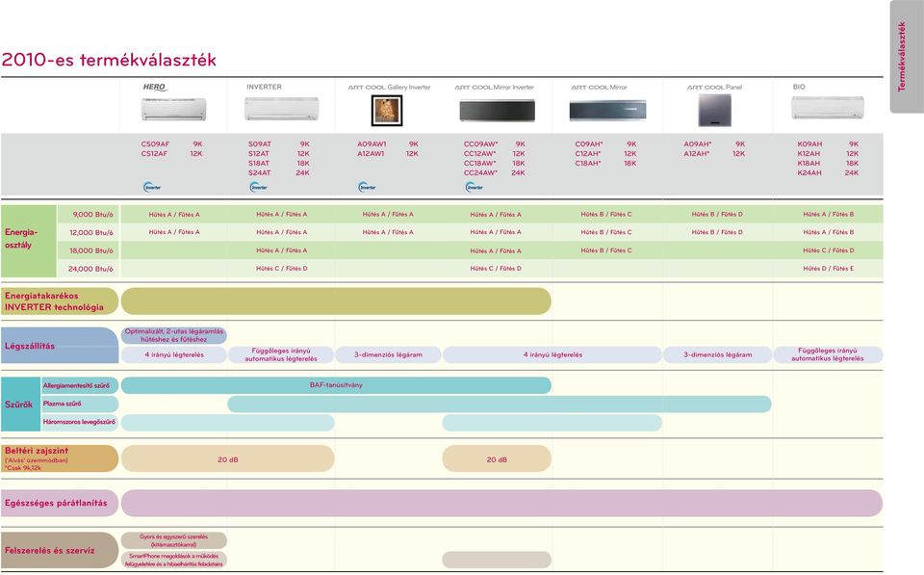Select model CC09AW*
The image size is (924, 575).
[481, 144]
